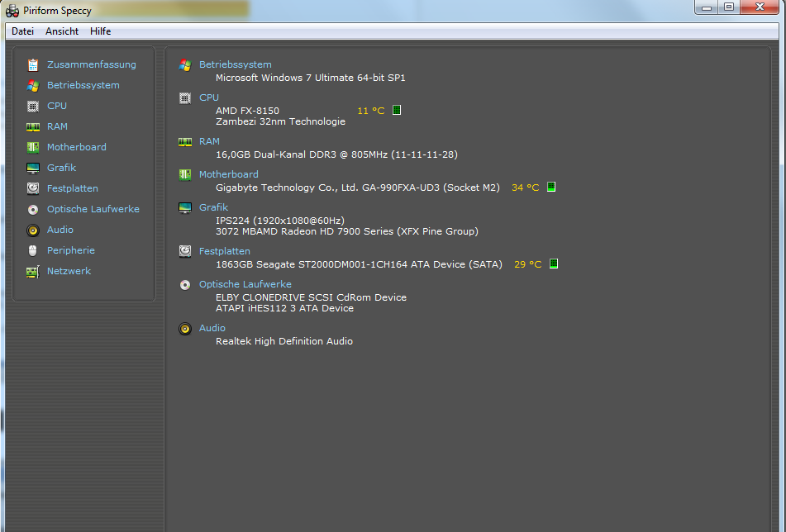The image size is (786, 532).
Task: Click the monitor icon beside Grafik heading
Action: [185, 208]
